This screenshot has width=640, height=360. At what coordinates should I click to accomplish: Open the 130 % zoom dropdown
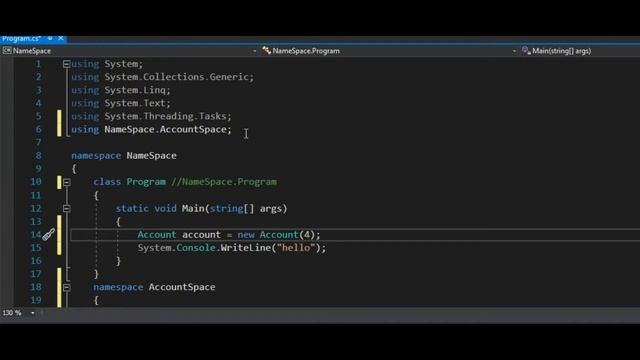point(33,313)
